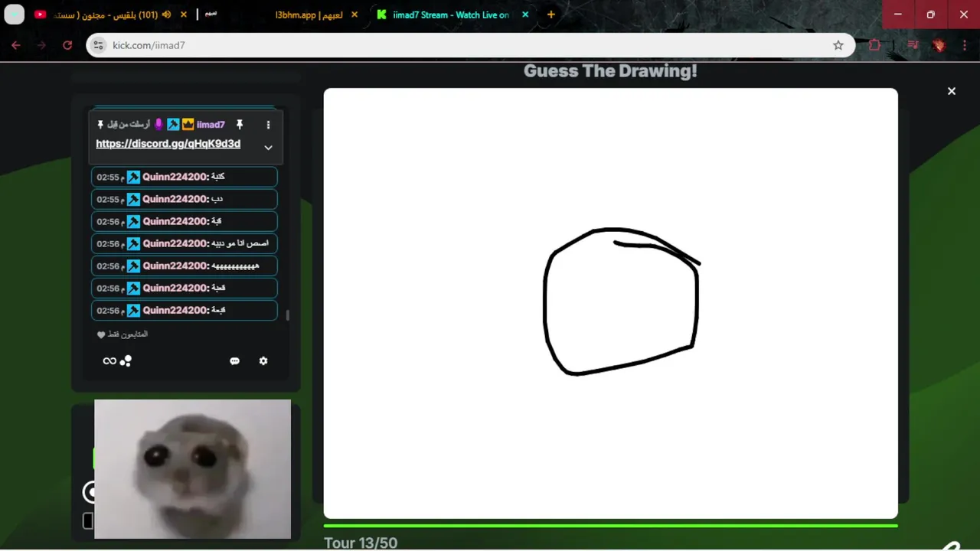The width and height of the screenshot is (980, 551).
Task: Open the media control toolbar icon
Action: (913, 45)
